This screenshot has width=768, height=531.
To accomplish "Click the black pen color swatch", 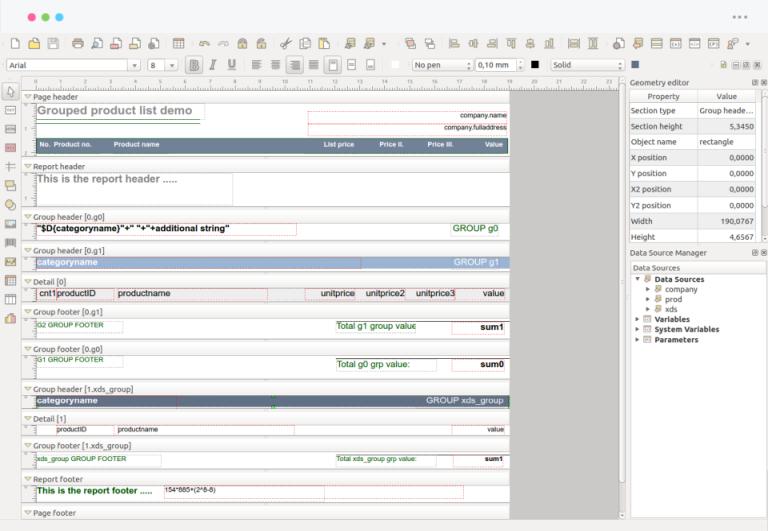I will point(534,65).
